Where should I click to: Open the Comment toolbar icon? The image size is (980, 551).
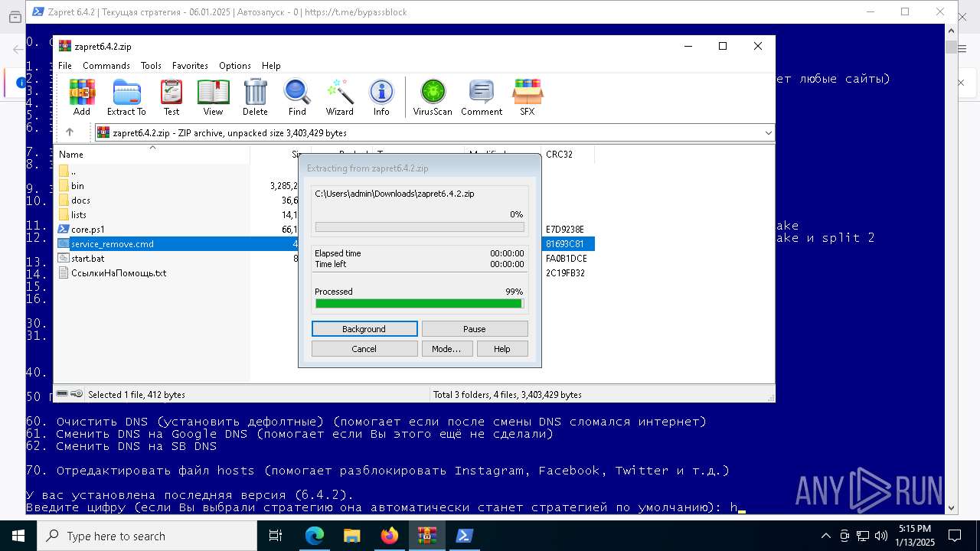click(482, 97)
